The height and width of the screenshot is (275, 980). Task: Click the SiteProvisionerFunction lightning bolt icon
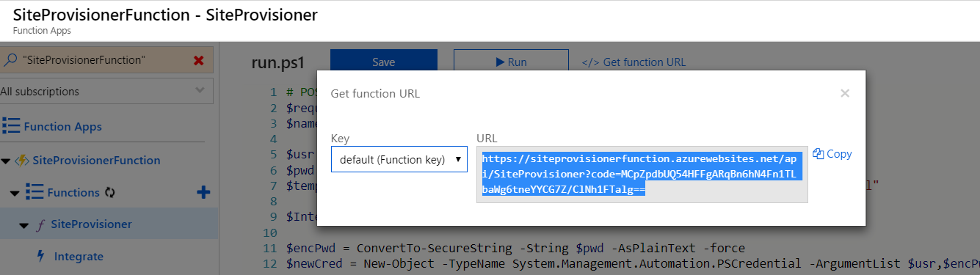pos(22,160)
